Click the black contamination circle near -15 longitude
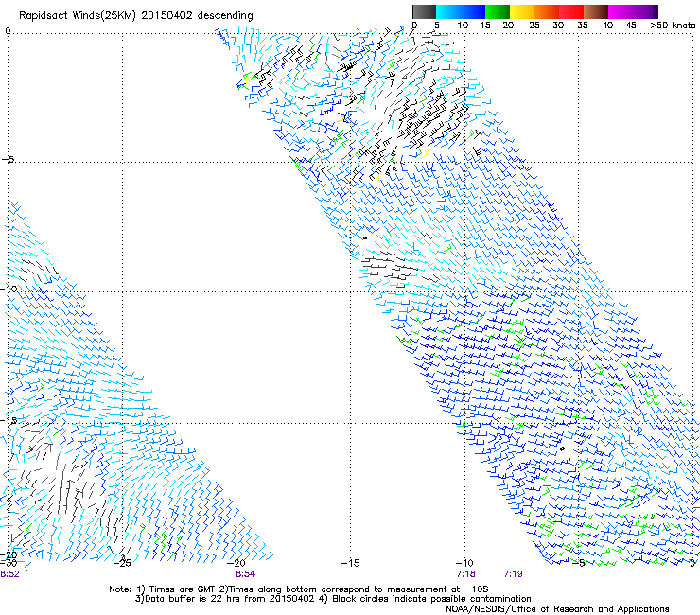Viewport: 700px width, 615px height. 365,238
